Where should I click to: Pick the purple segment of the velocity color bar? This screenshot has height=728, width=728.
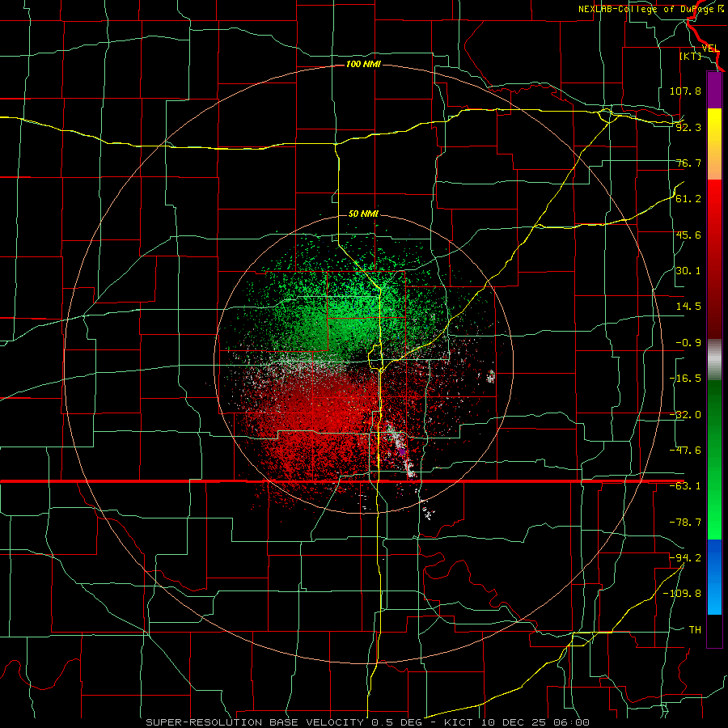[714, 90]
